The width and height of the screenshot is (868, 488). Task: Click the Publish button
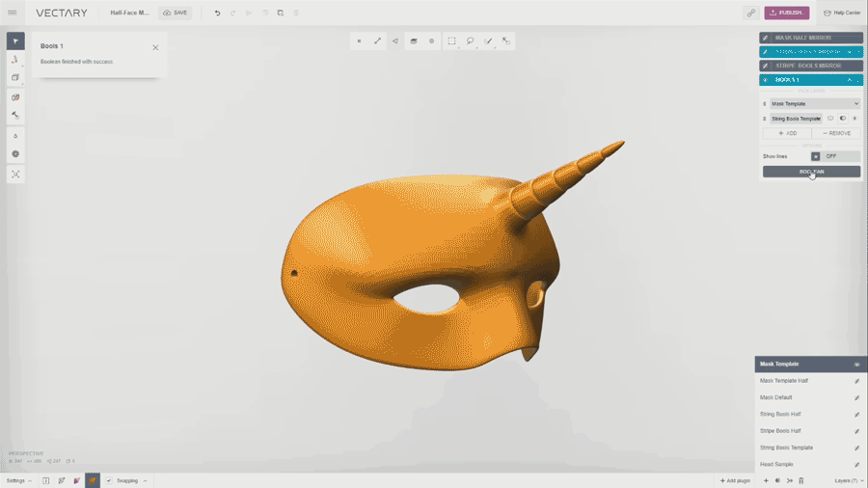pyautogui.click(x=787, y=13)
